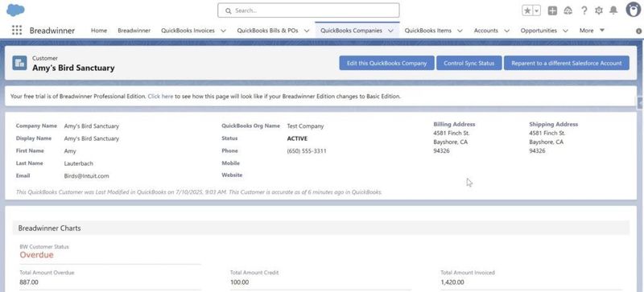Open the Help question mark icon

[x=584, y=10]
